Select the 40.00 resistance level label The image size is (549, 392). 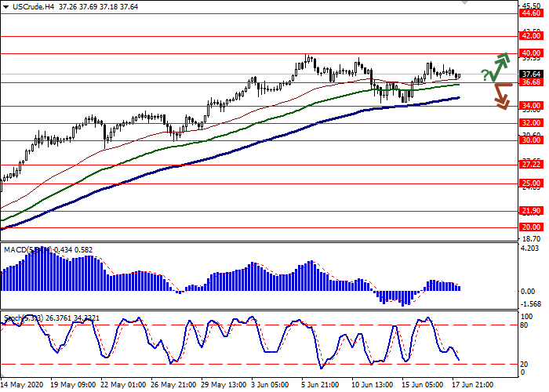531,54
